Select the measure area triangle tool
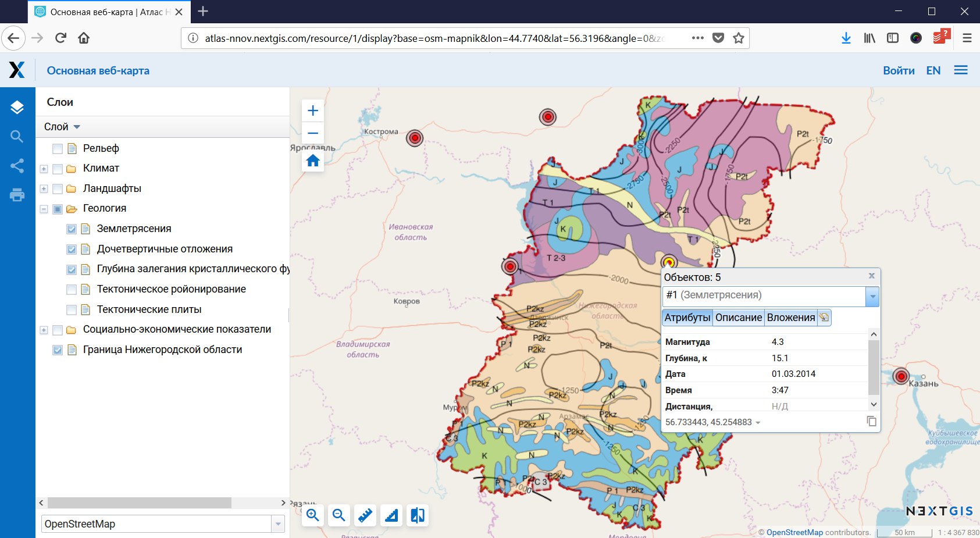Viewport: 980px width, 538px height. point(391,515)
